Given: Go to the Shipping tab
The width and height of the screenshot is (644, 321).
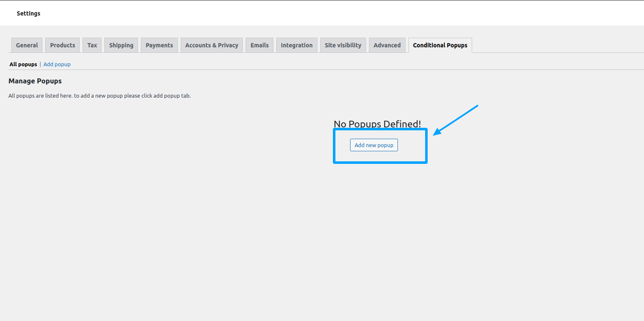Looking at the screenshot, I should 121,45.
